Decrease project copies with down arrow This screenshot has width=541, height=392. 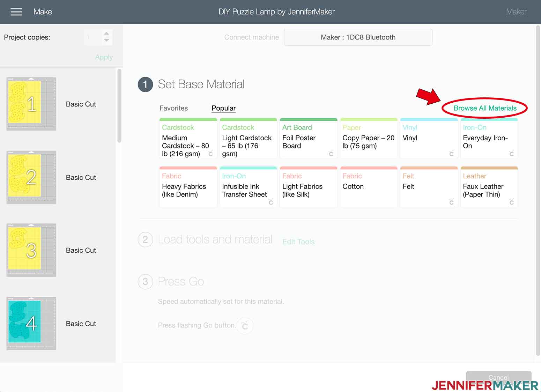tap(106, 40)
